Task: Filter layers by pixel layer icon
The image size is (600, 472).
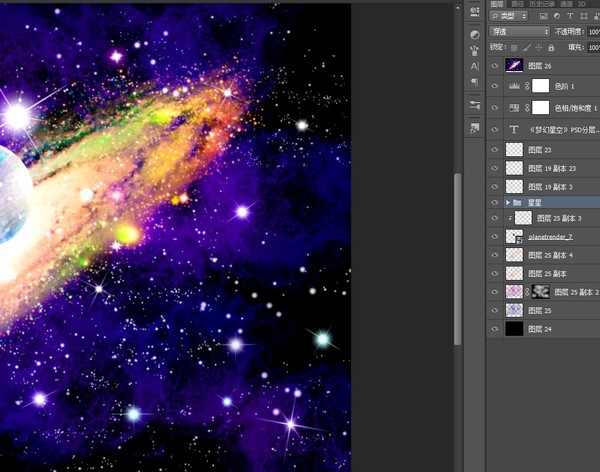Action: (x=543, y=16)
